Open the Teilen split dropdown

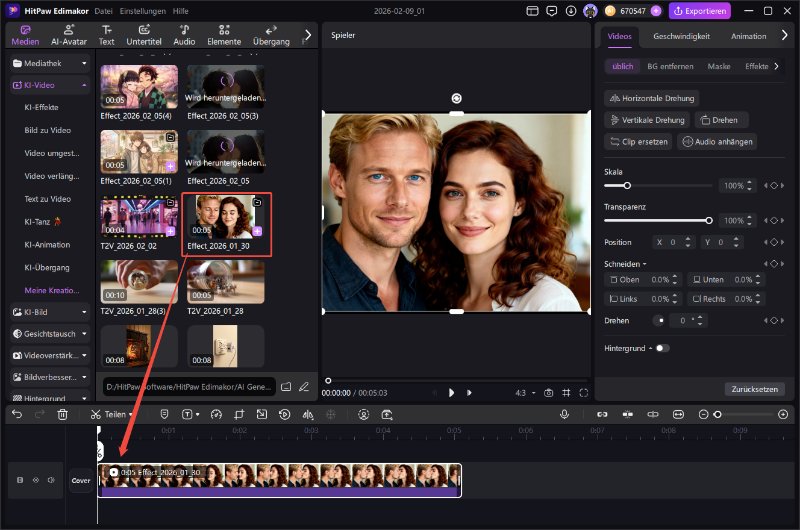131,415
